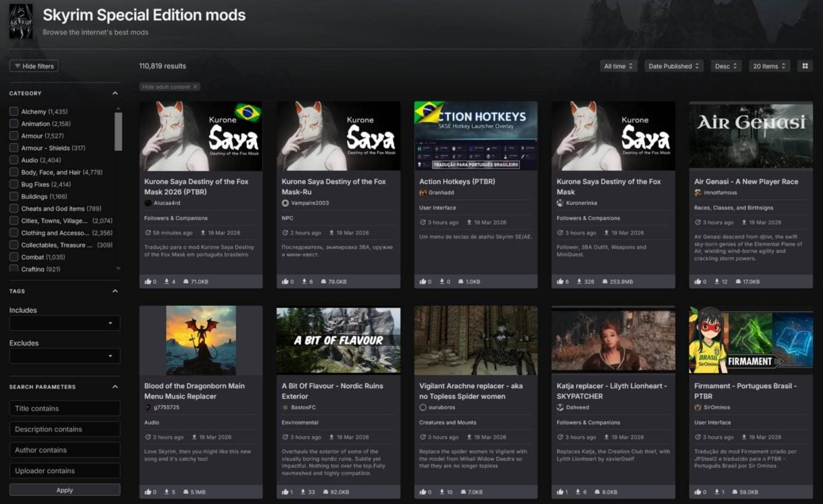Screen dimensions: 823x504
Task: Open the All time dropdown
Action: pyautogui.click(x=616, y=66)
